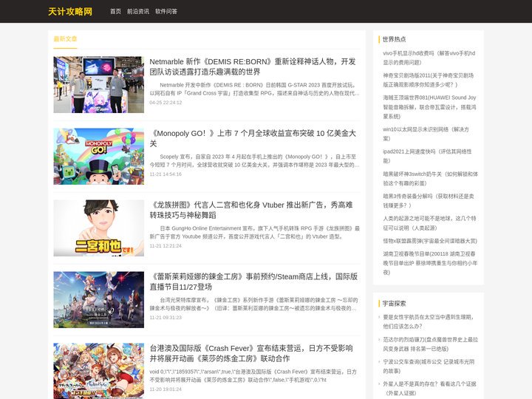The image size is (532, 399).
Task: Open the 软件问答 navigation item
Action: pyautogui.click(x=166, y=11)
